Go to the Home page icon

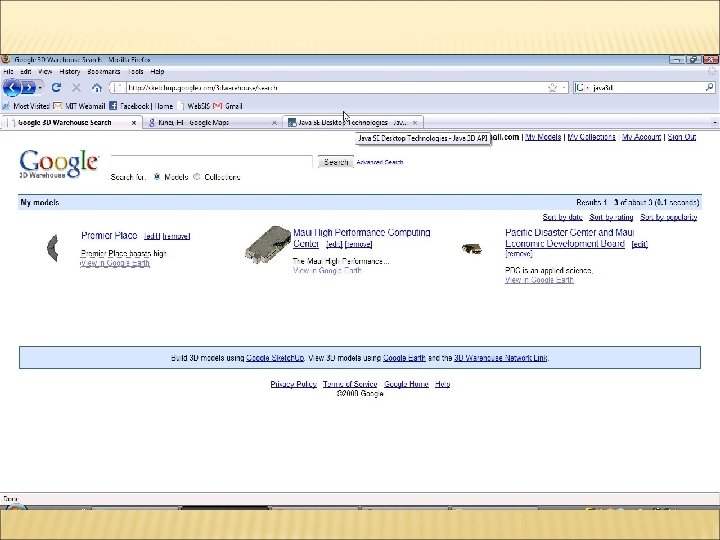point(96,87)
